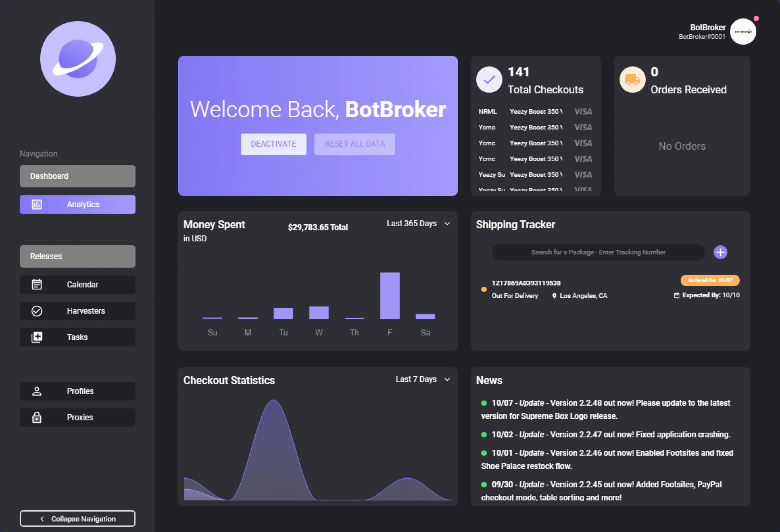This screenshot has height=532, width=780.
Task: Open the BotBroker profile avatar
Action: point(743,32)
